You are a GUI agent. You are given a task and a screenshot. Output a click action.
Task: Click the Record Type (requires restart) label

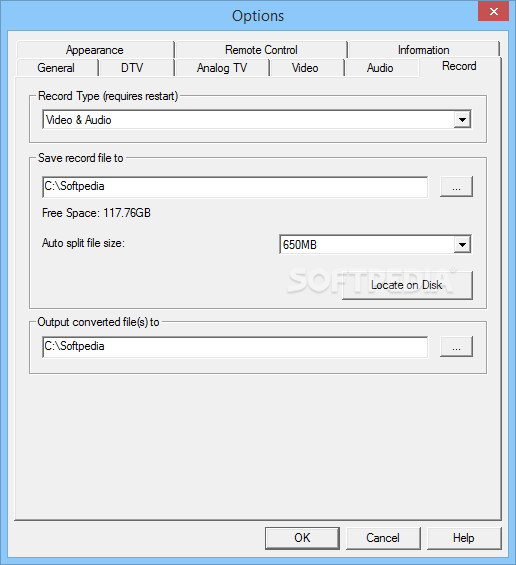(108, 96)
